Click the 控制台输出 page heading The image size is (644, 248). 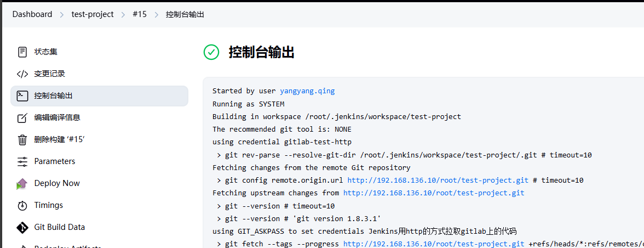click(x=261, y=53)
